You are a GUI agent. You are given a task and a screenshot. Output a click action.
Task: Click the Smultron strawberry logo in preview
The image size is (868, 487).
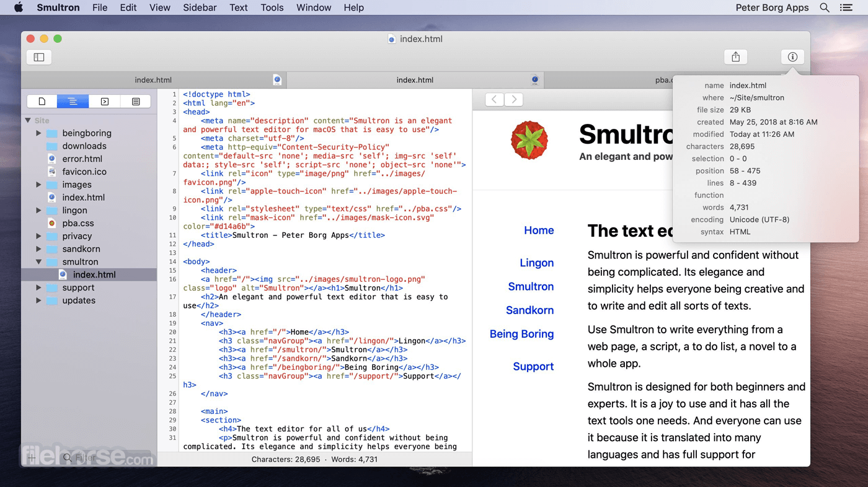[x=529, y=140]
